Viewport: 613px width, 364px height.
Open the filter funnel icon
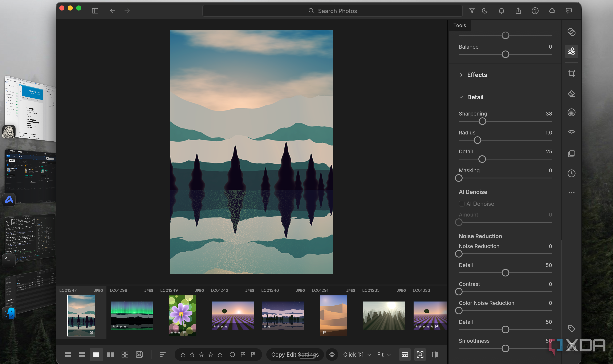point(472,11)
